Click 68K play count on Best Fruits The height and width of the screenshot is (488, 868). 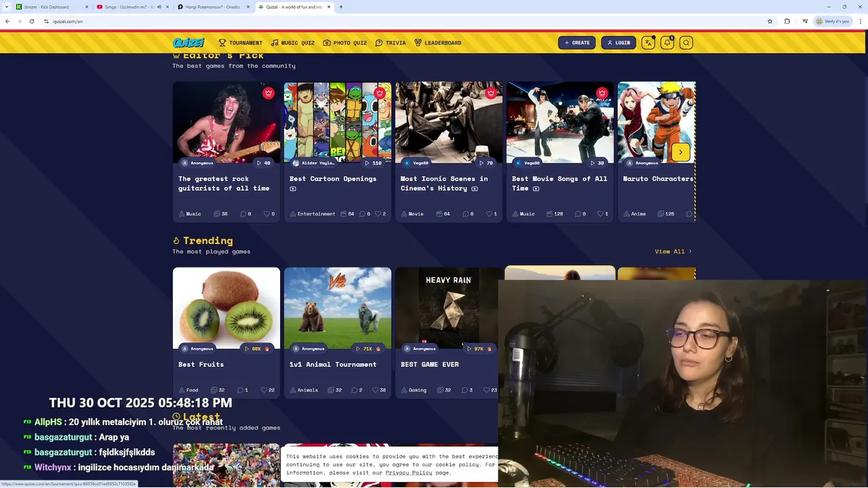[257, 348]
